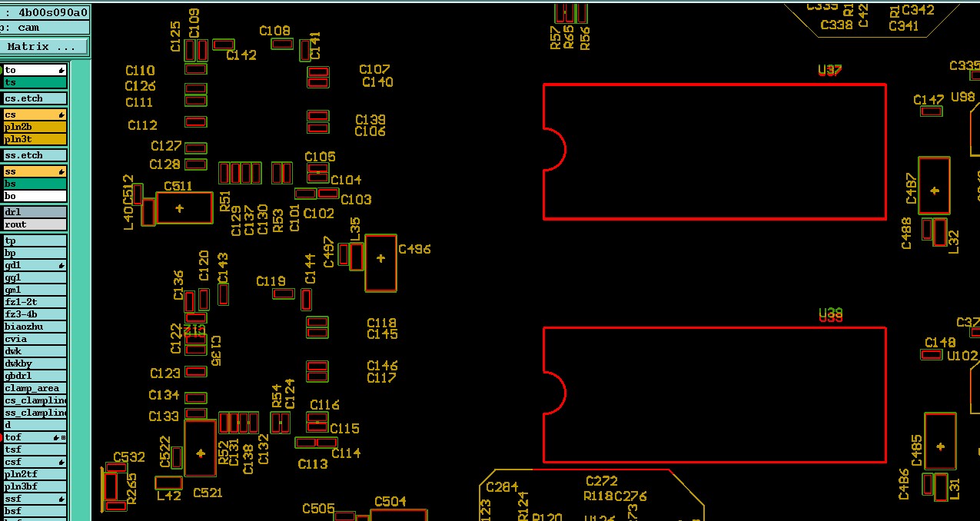Select the gg1 layer
The height and width of the screenshot is (521, 980).
click(35, 277)
